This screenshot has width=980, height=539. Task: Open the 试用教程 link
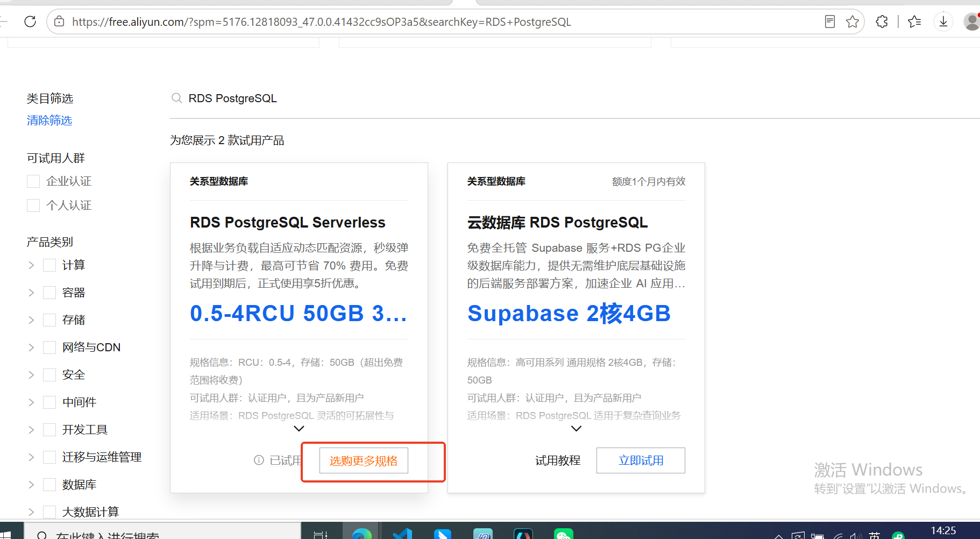point(558,460)
